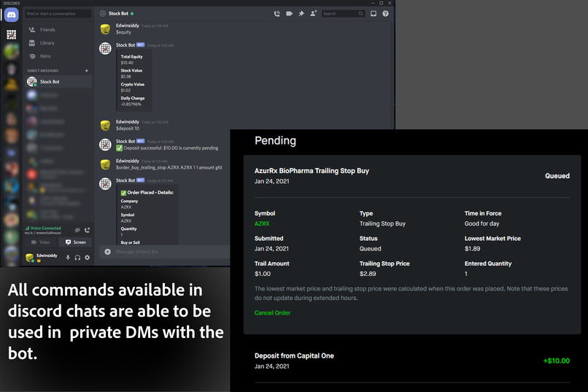Click AzurRx BioPharma Trailing Stop Buy title

click(x=312, y=171)
